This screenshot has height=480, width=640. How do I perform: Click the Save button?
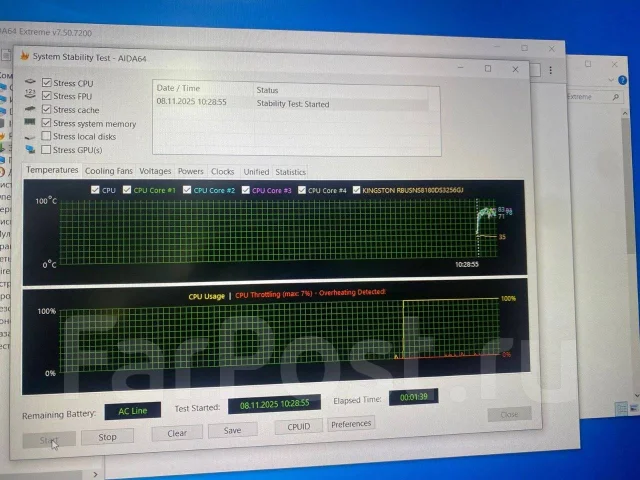click(232, 430)
